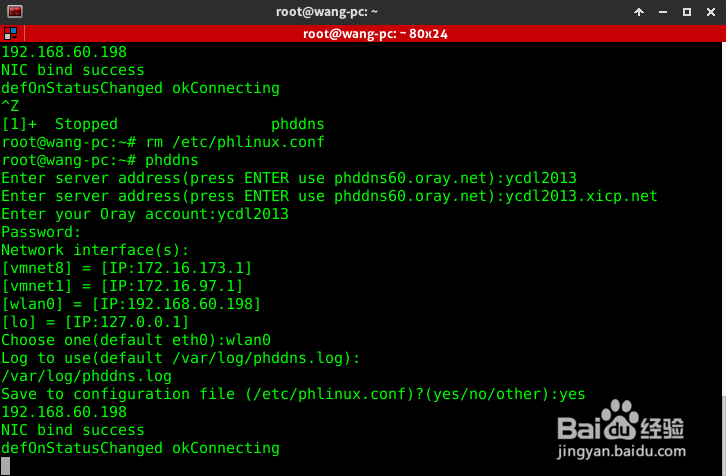Click the 'Password:' prompt line
This screenshot has height=476, width=726.
[40, 232]
